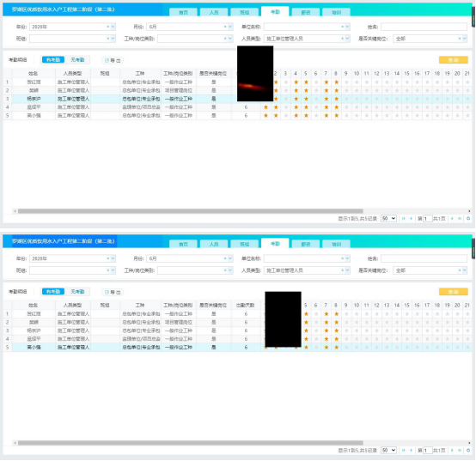476x461 pixels.
Task: Click horizontal scrollbar of upper table
Action: point(191,211)
